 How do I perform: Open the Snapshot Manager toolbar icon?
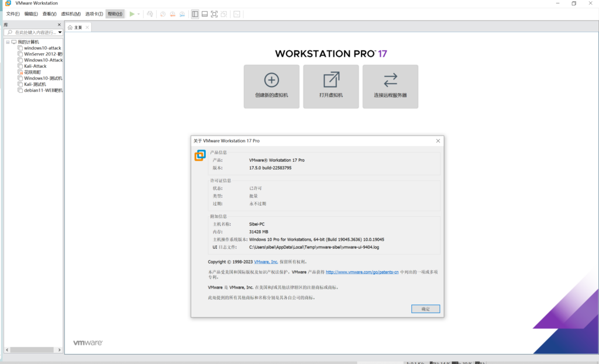(x=181, y=13)
